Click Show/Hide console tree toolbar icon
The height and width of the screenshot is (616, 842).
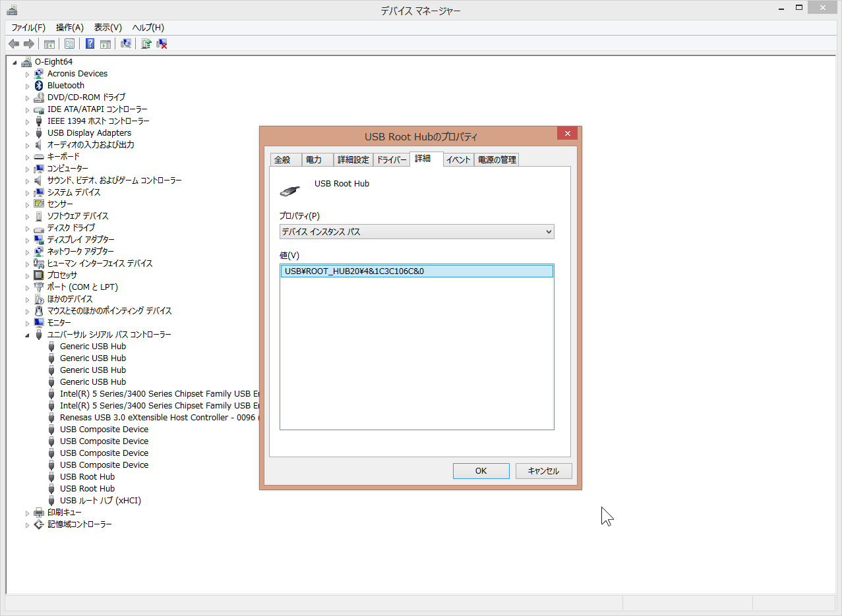pos(49,43)
